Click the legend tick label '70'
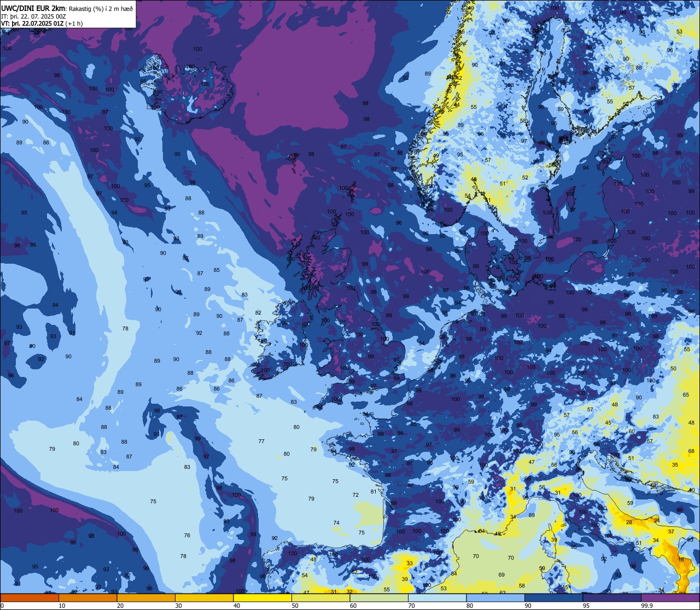 (x=411, y=606)
